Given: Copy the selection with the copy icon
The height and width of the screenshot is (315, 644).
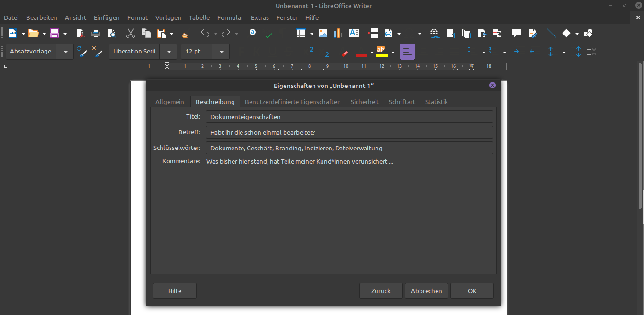Looking at the screenshot, I should coord(146,34).
